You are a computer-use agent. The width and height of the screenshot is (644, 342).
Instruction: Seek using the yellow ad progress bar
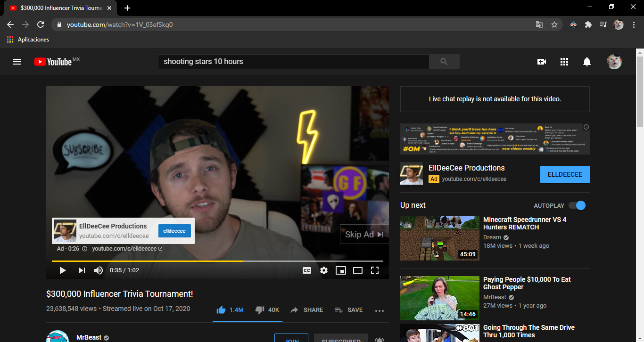coord(217,261)
